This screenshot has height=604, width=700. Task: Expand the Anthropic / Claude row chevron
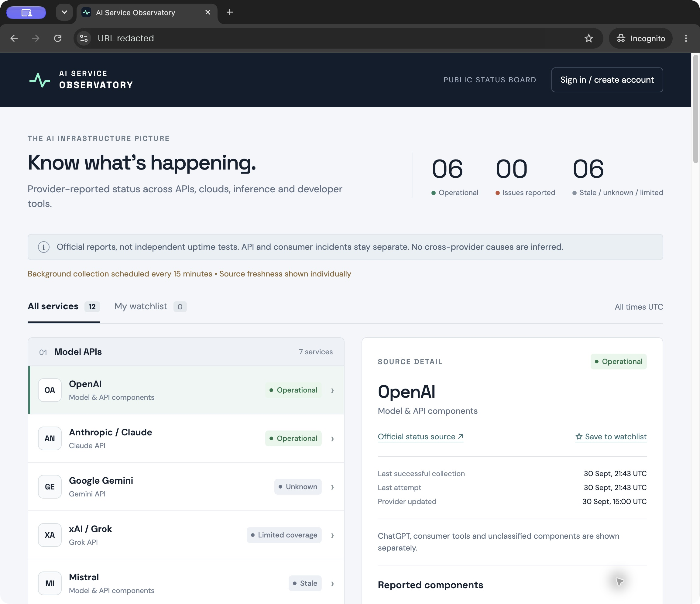[332, 439]
